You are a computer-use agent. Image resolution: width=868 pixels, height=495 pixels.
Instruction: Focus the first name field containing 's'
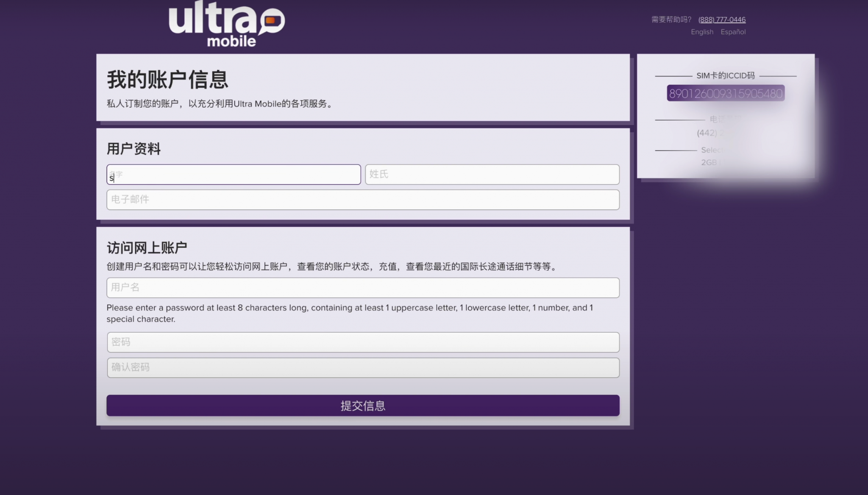point(234,175)
